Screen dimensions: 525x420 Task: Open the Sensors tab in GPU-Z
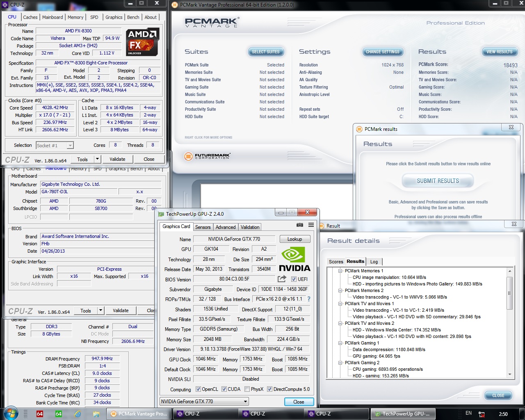pyautogui.click(x=203, y=227)
